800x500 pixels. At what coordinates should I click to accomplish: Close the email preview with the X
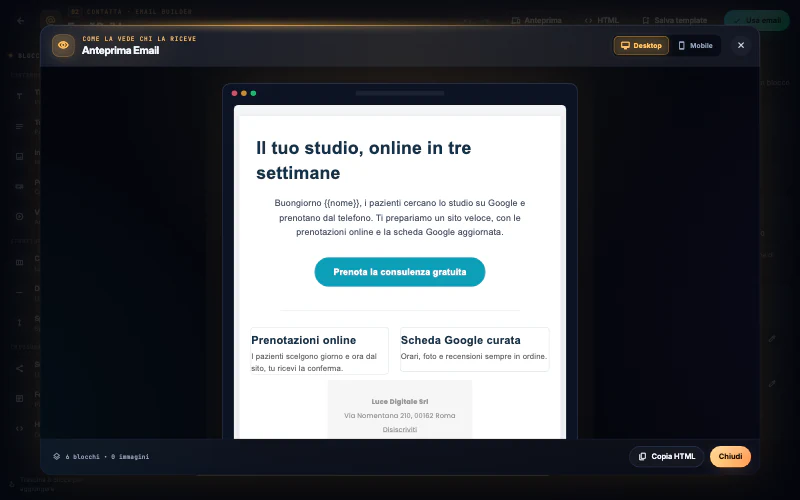[741, 45]
